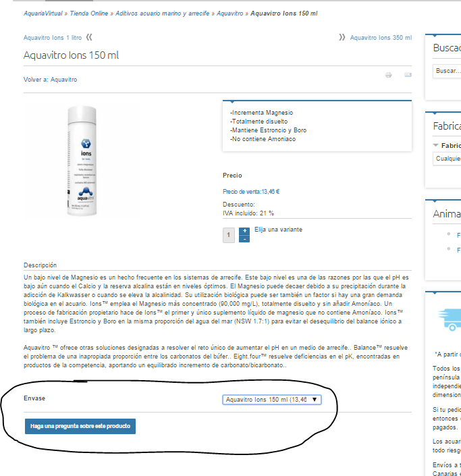The image size is (461, 476).
Task: Decrease quantity with the minus button
Action: coord(244,239)
